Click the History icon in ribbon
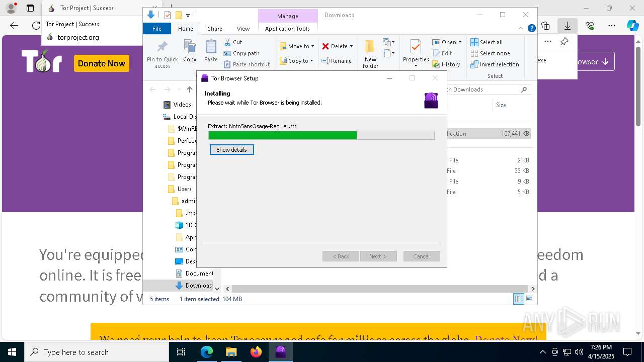The width and height of the screenshot is (644, 362). pyautogui.click(x=436, y=64)
